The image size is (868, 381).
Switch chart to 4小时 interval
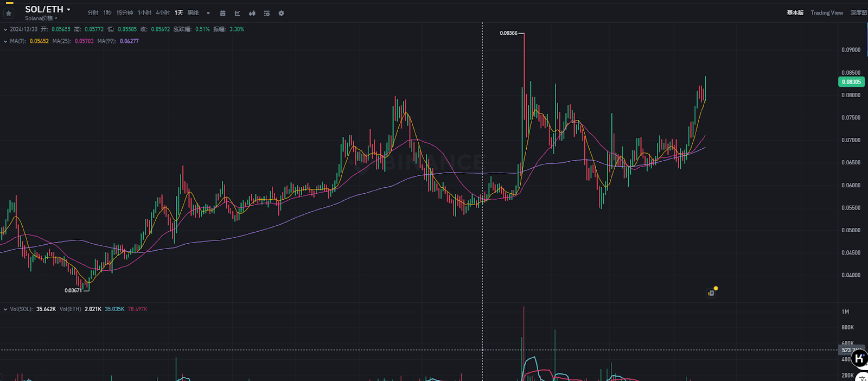click(x=163, y=13)
